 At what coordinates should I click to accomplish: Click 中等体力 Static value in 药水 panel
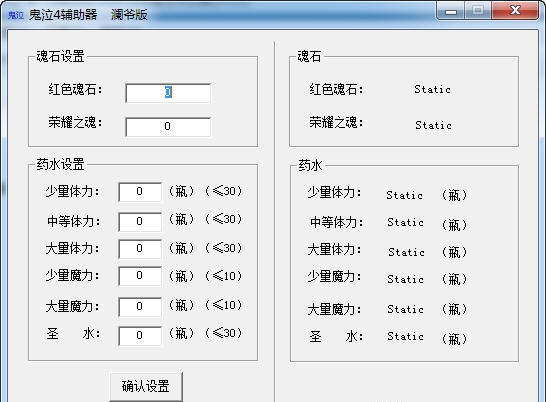click(x=406, y=223)
